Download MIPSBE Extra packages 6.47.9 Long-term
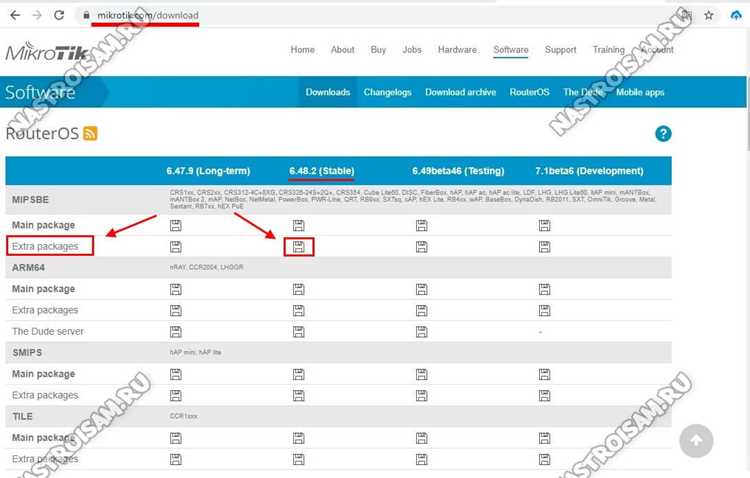Image resolution: width=750 pixels, height=478 pixels. (176, 247)
